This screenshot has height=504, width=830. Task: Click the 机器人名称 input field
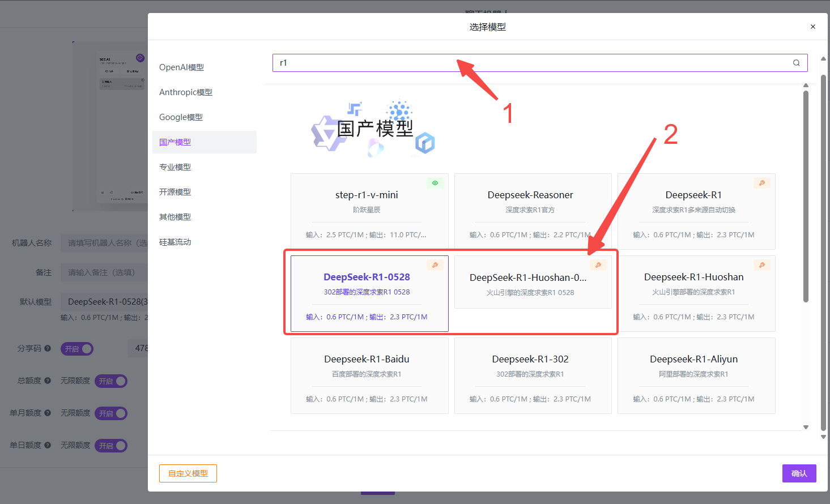104,243
